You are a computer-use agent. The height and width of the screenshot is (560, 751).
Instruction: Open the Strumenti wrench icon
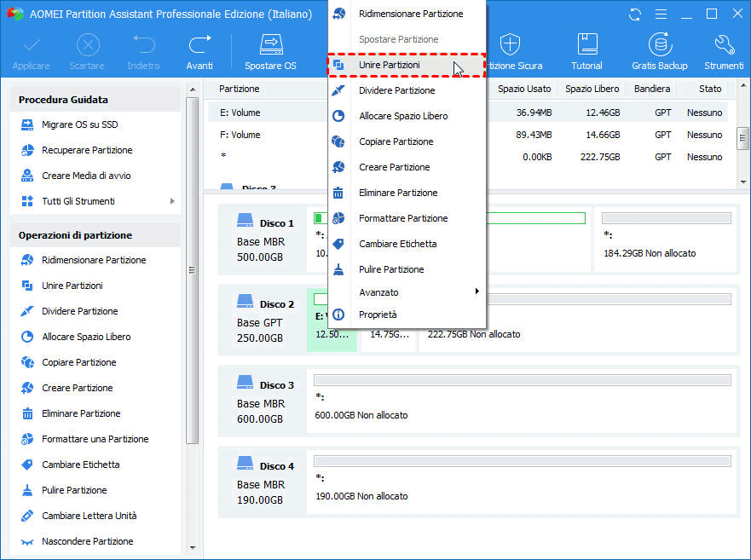click(x=724, y=44)
